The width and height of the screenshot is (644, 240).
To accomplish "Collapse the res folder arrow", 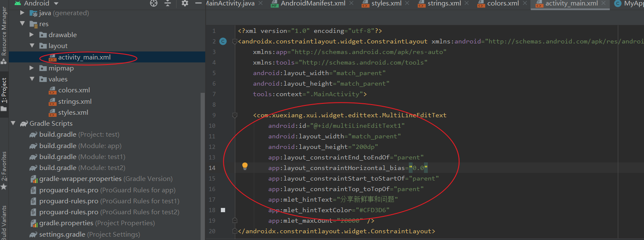I will coord(22,24).
